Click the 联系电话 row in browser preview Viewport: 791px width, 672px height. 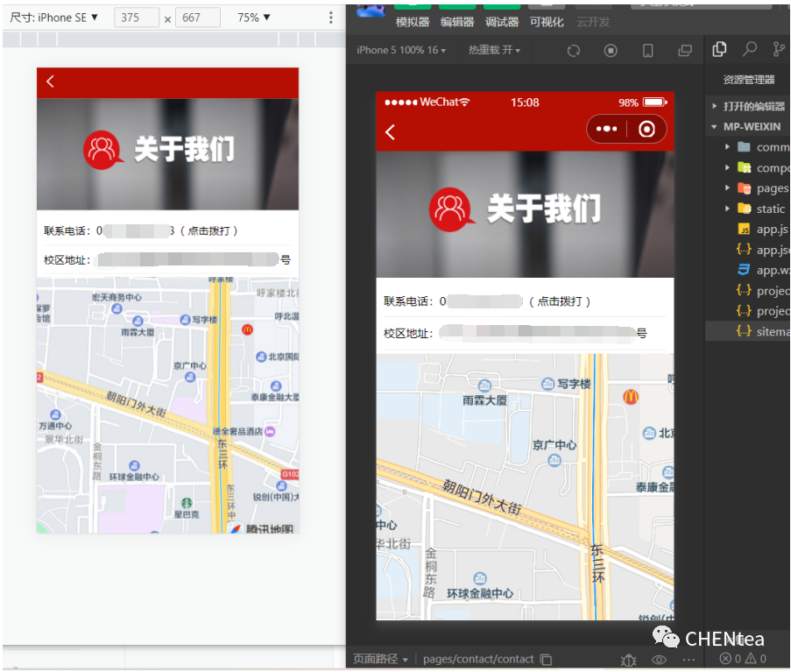[x=167, y=231]
